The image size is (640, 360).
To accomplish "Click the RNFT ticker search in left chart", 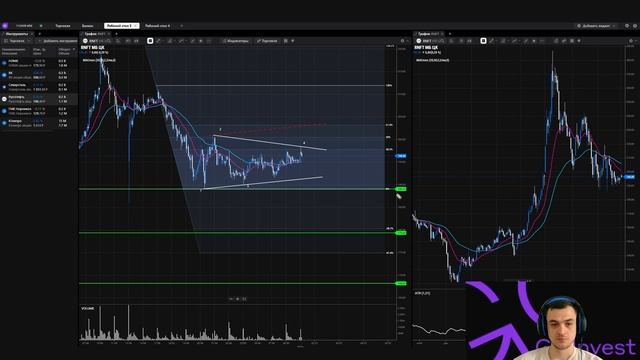I will (97, 41).
